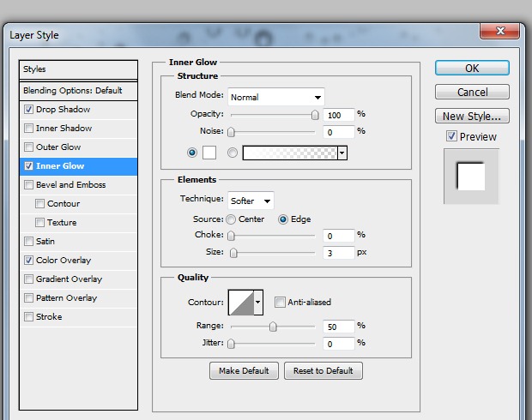Tick the Drop Shadow checkbox
The height and width of the screenshot is (420, 532).
(x=28, y=109)
